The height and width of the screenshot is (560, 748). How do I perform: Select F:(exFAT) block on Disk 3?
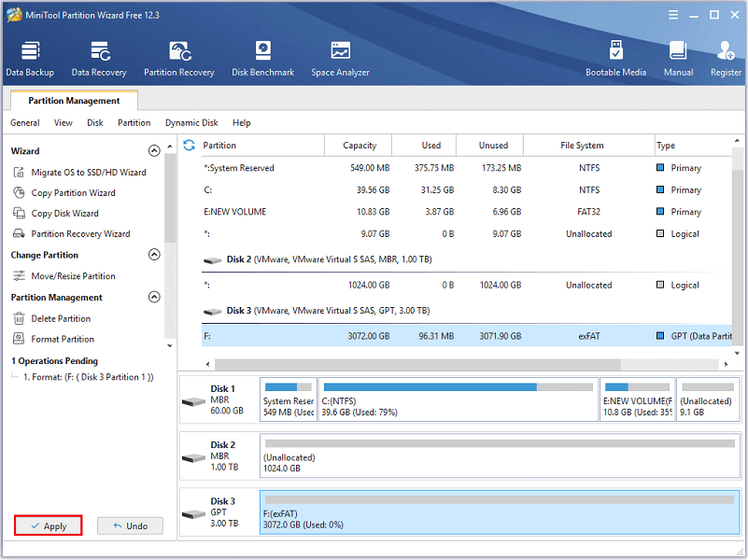tap(500, 512)
